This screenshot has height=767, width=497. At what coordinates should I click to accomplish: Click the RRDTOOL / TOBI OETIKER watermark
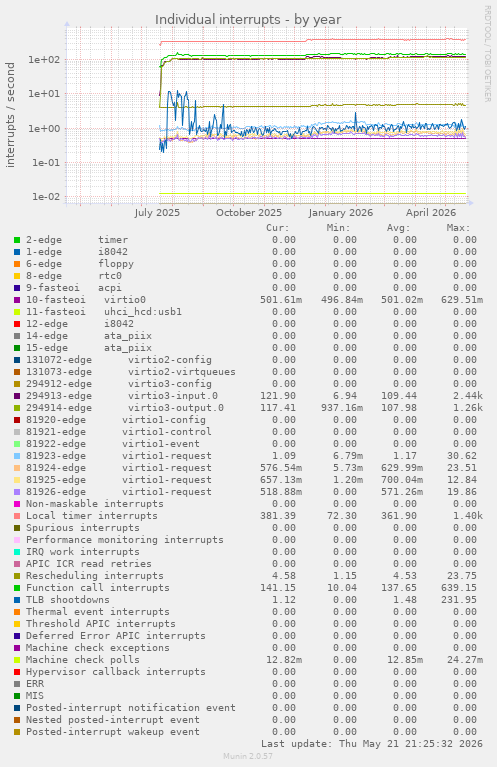click(487, 54)
